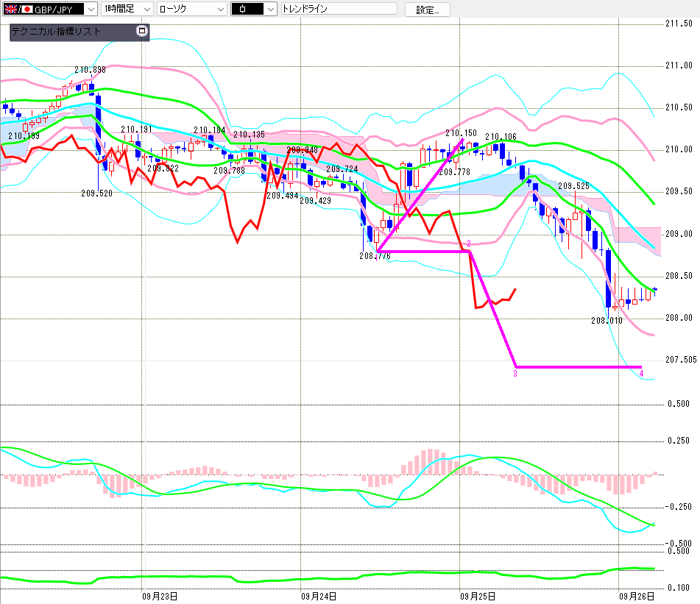Click the 設定... button

pos(427,10)
